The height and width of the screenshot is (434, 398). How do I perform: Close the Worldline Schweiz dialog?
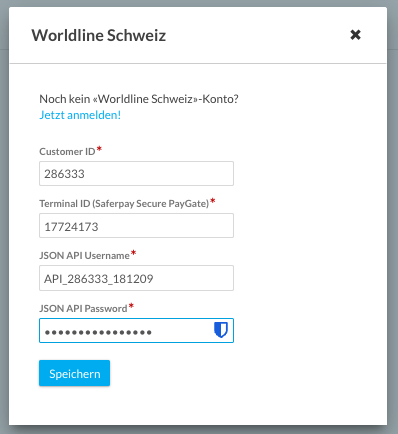pyautogui.click(x=355, y=35)
